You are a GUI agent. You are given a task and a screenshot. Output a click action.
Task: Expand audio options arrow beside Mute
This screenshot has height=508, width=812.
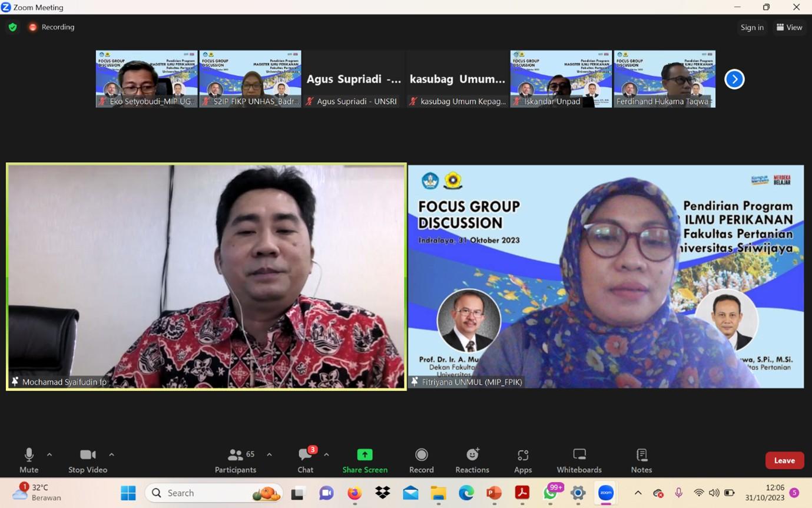(x=49, y=454)
